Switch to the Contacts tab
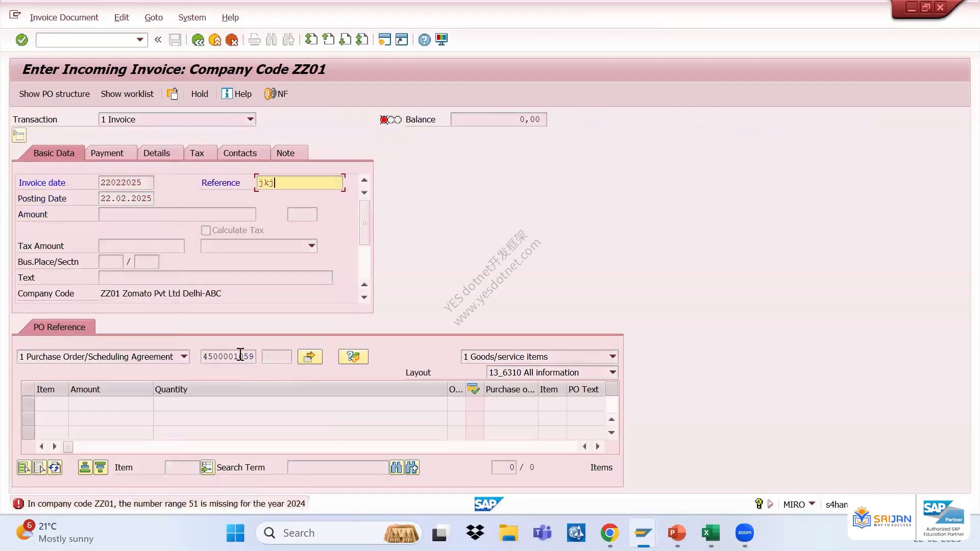 (240, 153)
